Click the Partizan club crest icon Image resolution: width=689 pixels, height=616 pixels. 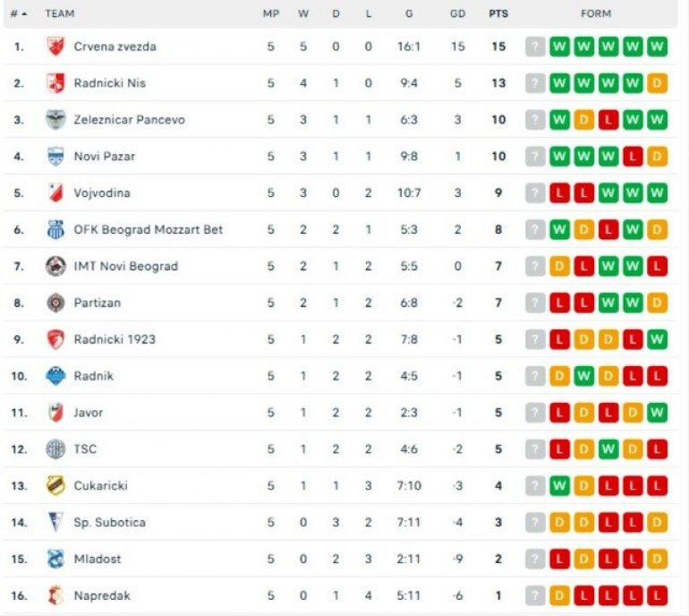(x=55, y=303)
